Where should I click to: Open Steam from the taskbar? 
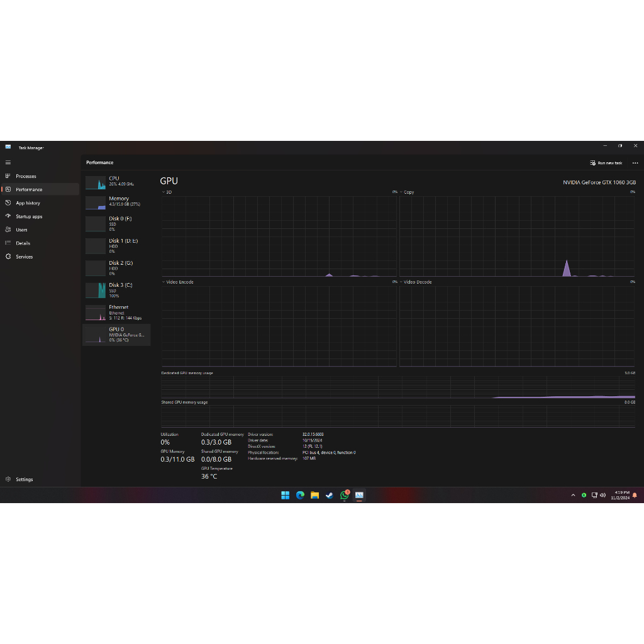click(330, 496)
